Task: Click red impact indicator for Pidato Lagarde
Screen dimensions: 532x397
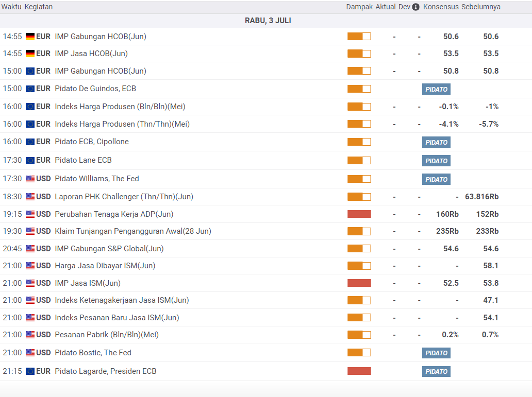Action: point(359,371)
